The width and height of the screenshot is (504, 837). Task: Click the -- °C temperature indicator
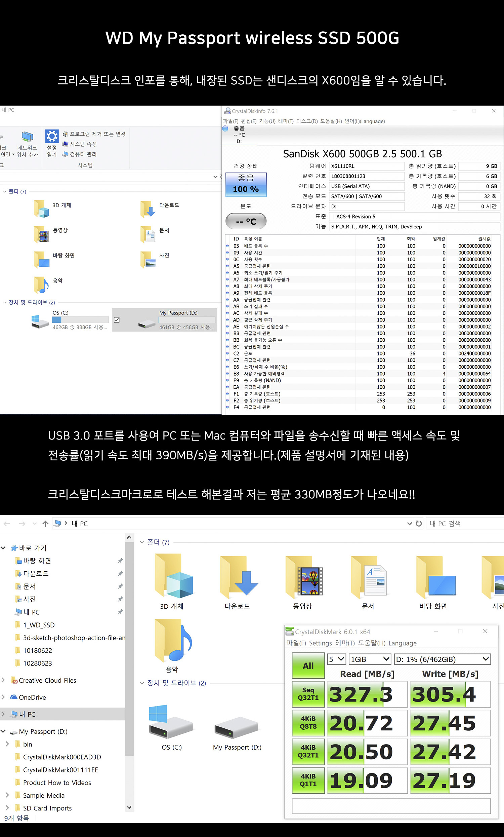pos(246,221)
